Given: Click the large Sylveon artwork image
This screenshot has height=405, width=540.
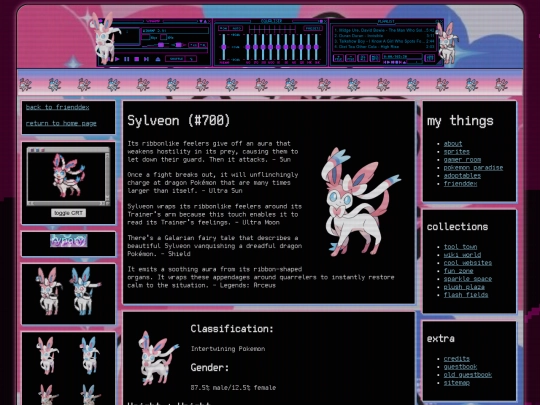Looking at the screenshot, I should (x=360, y=202).
